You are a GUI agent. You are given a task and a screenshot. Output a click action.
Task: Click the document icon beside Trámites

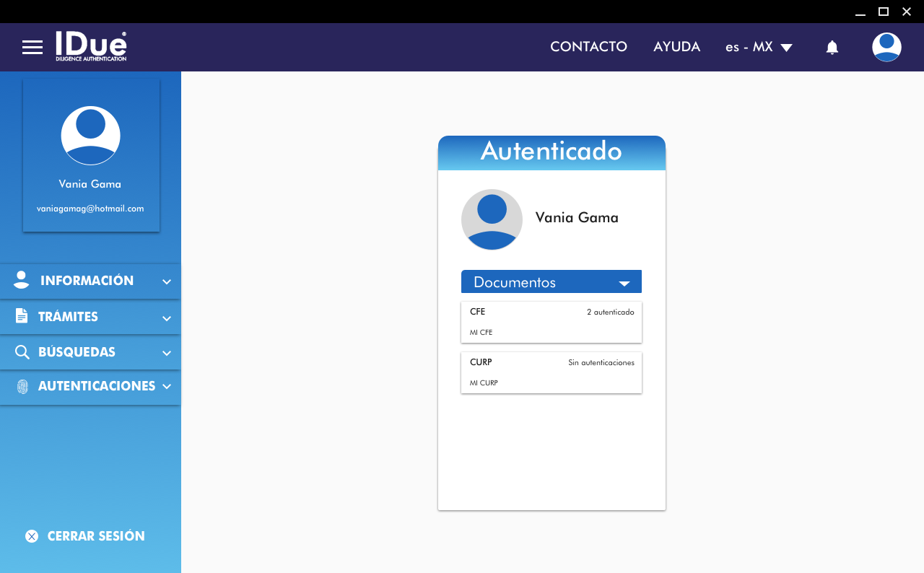(x=22, y=317)
